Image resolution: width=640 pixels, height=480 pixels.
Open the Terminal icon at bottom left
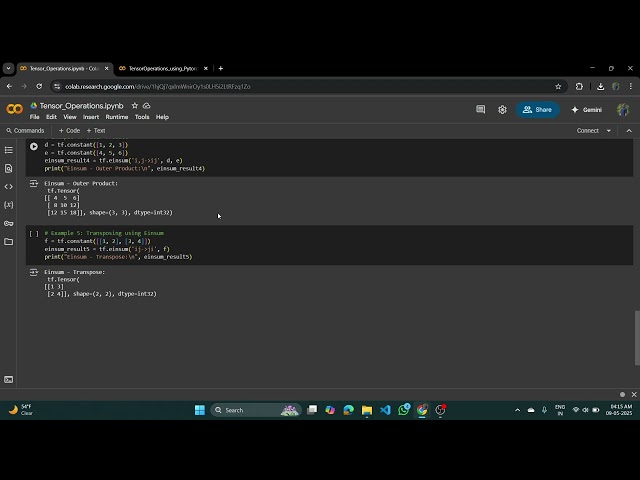pyautogui.click(x=9, y=380)
